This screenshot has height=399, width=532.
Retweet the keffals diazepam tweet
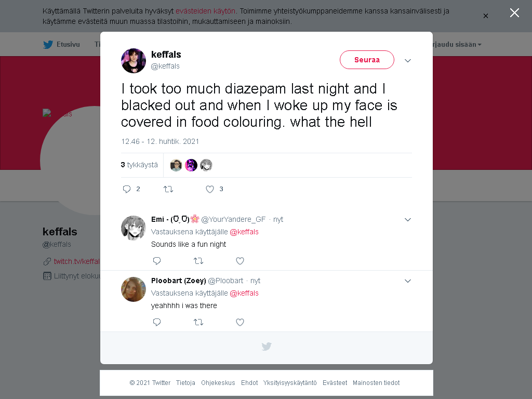pos(168,189)
